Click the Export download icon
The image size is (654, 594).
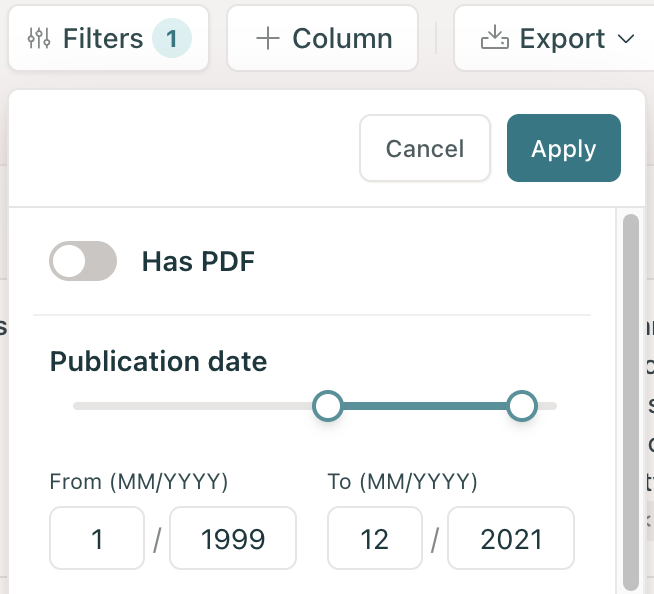[x=494, y=39]
